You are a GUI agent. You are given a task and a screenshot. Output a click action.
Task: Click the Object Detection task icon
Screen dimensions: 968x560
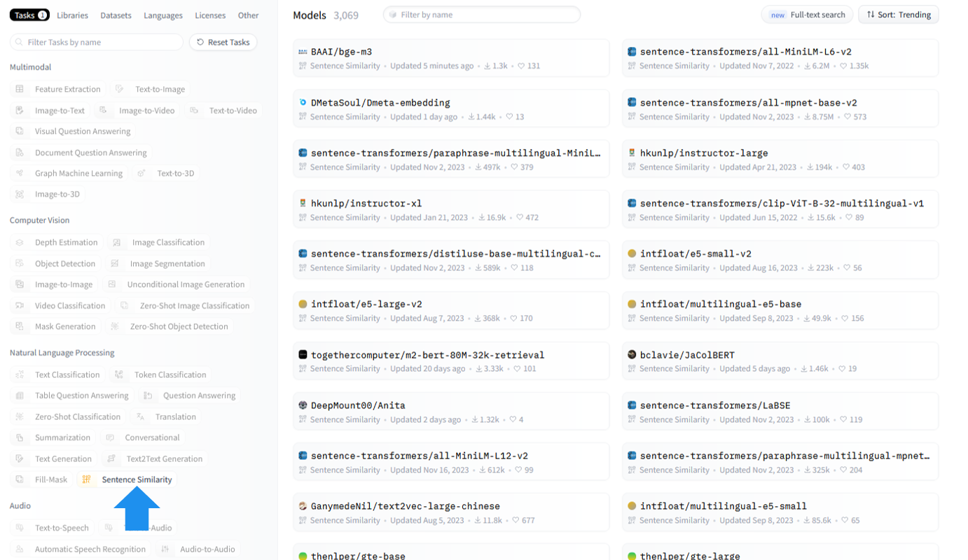(x=20, y=264)
